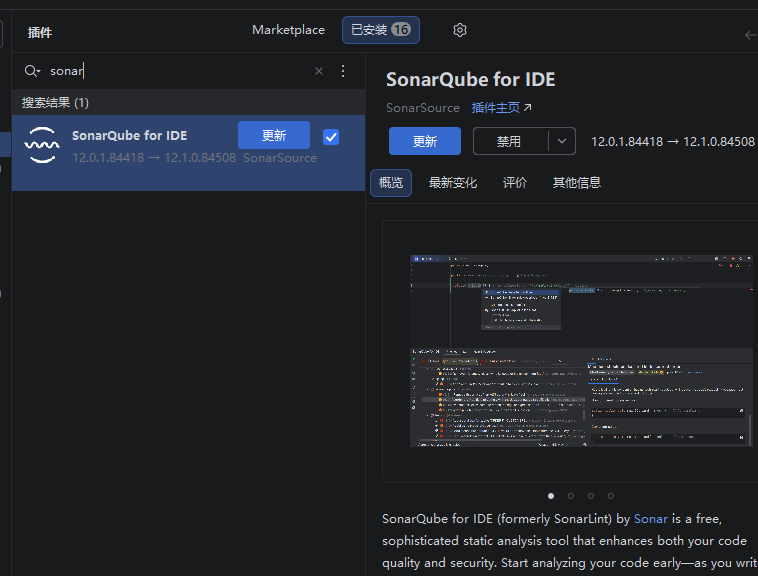Click the SonarQube for IDE plugin logo
The height and width of the screenshot is (576, 758).
pos(42,145)
